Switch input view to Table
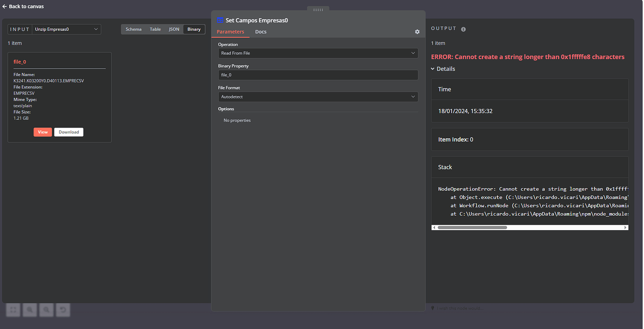 tap(155, 29)
